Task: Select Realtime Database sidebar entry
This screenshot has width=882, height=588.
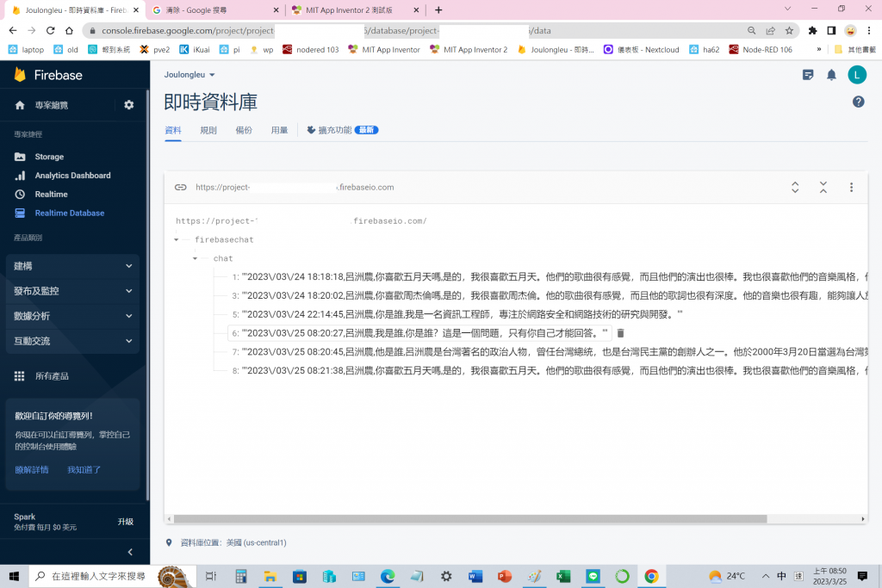Action: pyautogui.click(x=69, y=213)
